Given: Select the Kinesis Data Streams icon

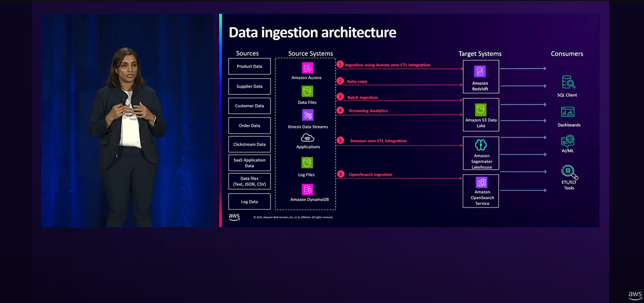Looking at the screenshot, I should [x=308, y=115].
